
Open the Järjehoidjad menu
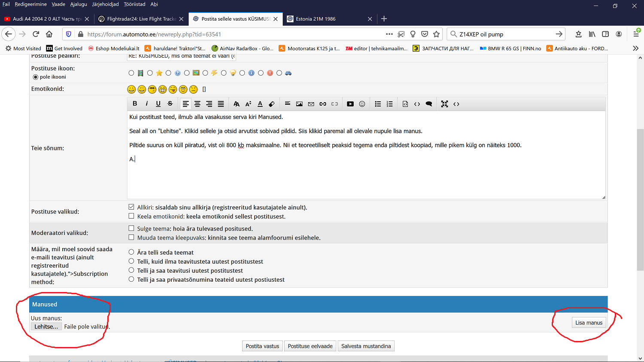pos(105,4)
